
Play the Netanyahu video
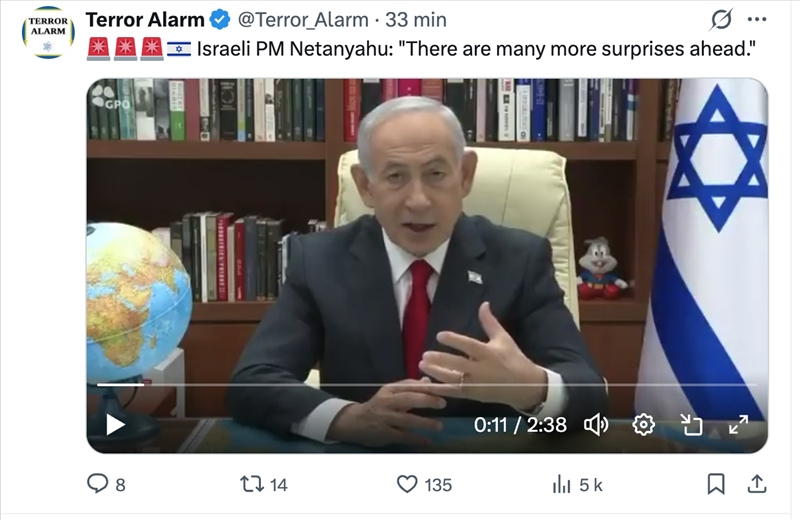(x=115, y=425)
